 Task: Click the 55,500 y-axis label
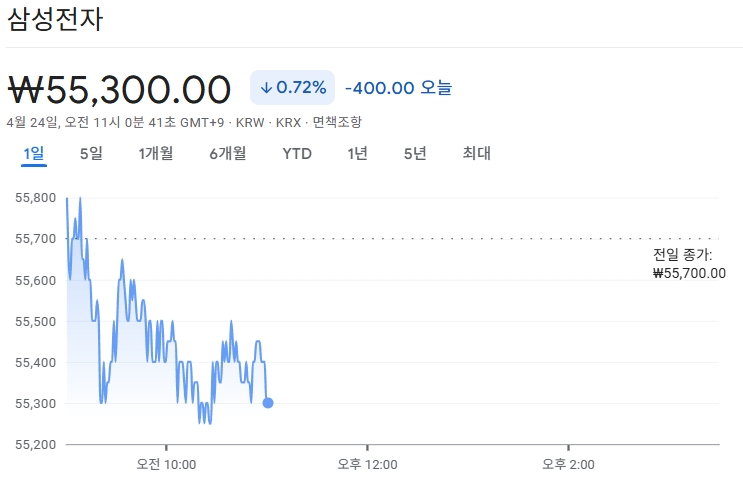[36, 321]
